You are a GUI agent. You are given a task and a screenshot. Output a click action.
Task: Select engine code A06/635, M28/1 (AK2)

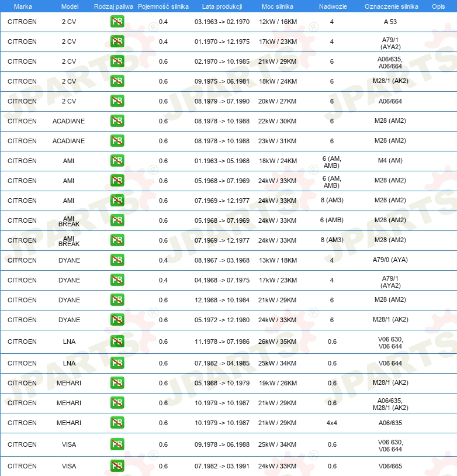tap(390, 404)
